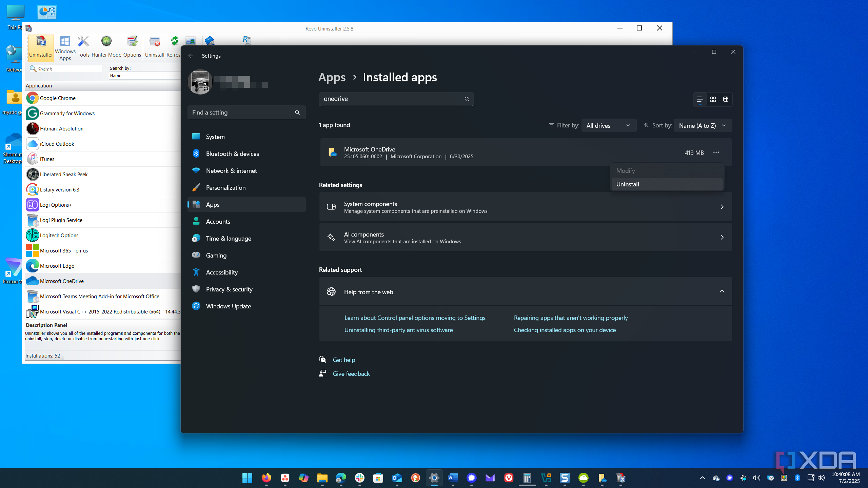The width and height of the screenshot is (868, 488).
Task: Select Bluetooth & devices in Settings sidebar
Action: click(246, 154)
